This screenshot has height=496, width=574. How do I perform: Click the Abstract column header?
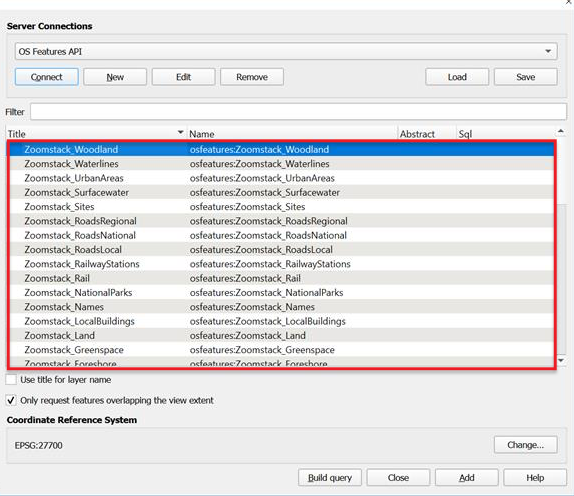point(427,134)
